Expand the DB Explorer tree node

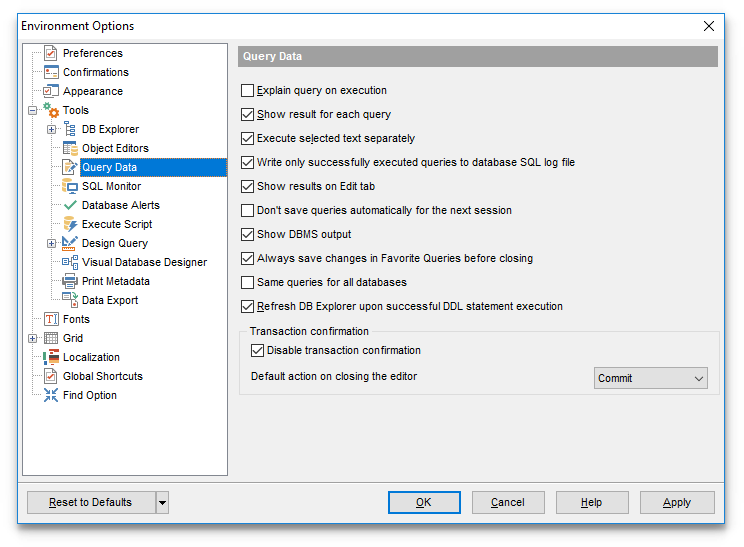coord(51,130)
